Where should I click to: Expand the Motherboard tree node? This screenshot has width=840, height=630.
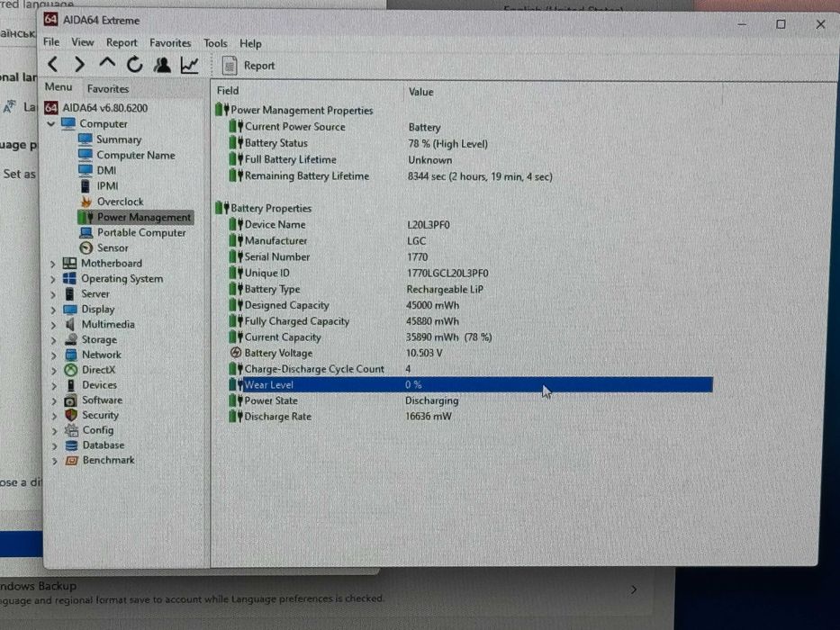pyautogui.click(x=52, y=264)
